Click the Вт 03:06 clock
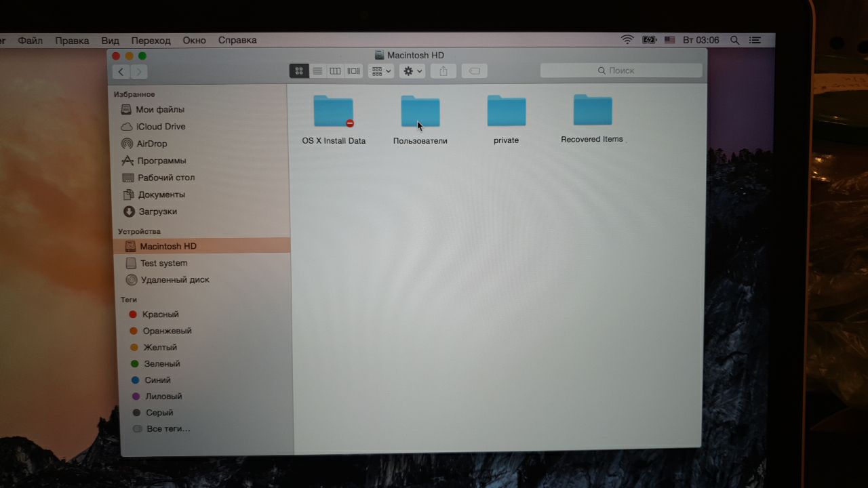 (x=701, y=41)
